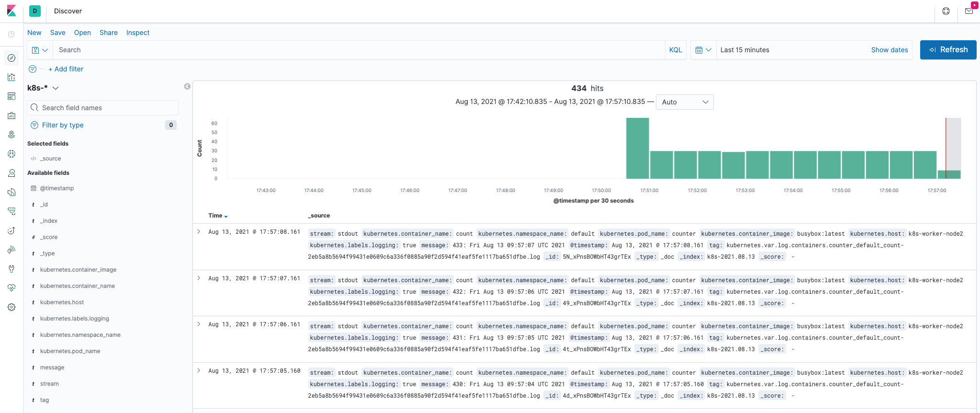Image resolution: width=980 pixels, height=413 pixels.
Task: Open the newsfeed mail icon
Action: point(969,11)
